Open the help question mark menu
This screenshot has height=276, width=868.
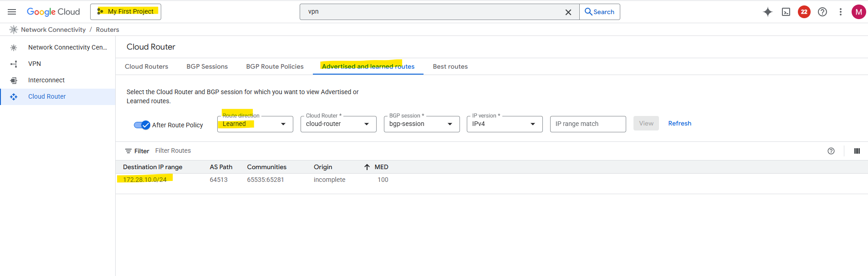pos(822,12)
